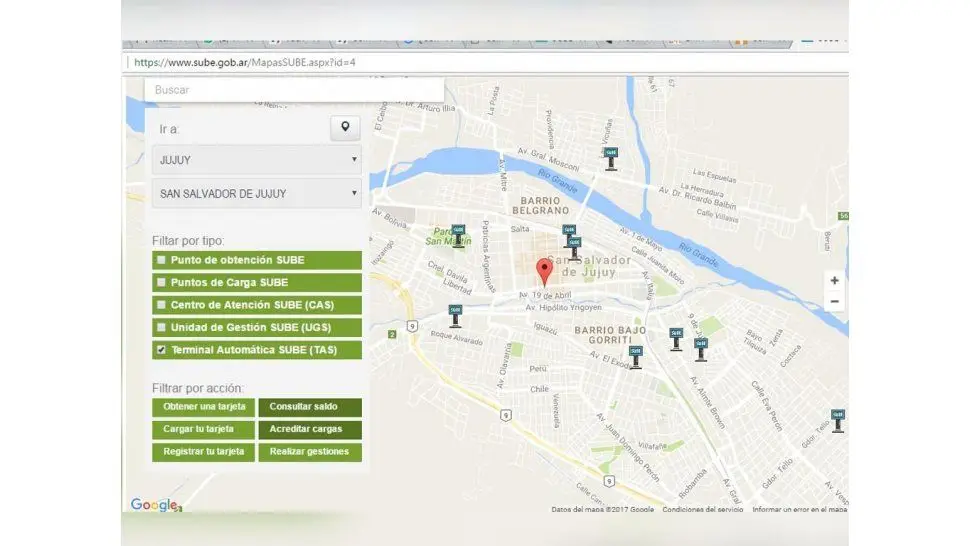Image resolution: width=970 pixels, height=546 pixels.
Task: Check Punto de obtención SUBE filter
Action: tap(161, 260)
